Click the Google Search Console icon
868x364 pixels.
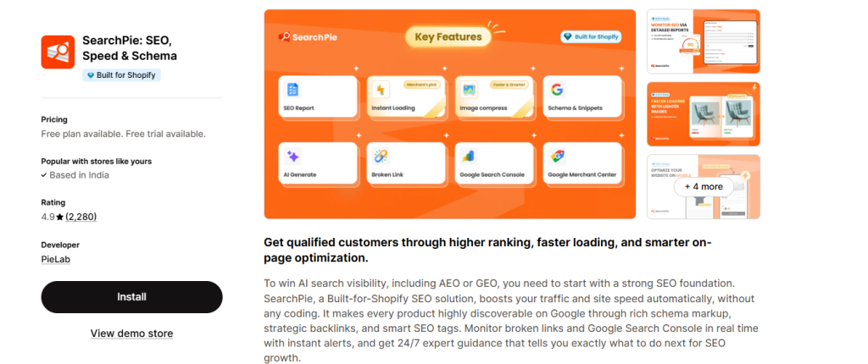pyautogui.click(x=469, y=156)
